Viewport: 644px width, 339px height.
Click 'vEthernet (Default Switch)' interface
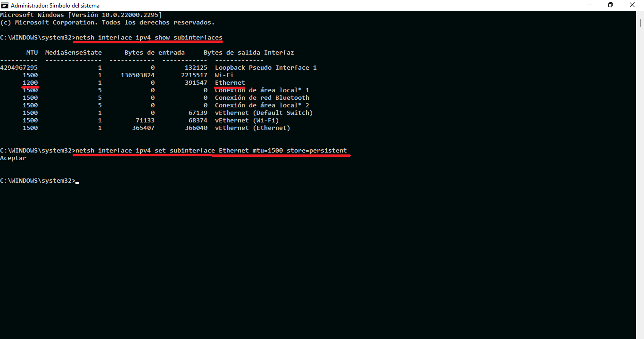pos(264,113)
